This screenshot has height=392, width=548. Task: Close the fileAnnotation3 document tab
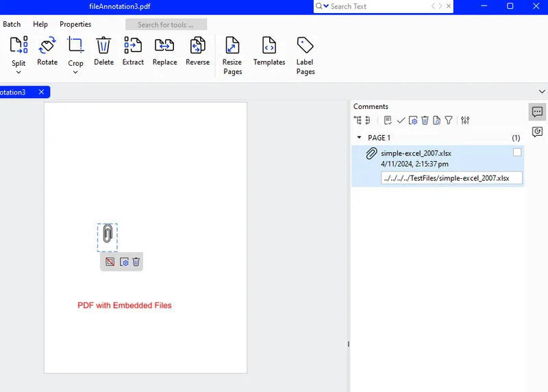pos(41,92)
